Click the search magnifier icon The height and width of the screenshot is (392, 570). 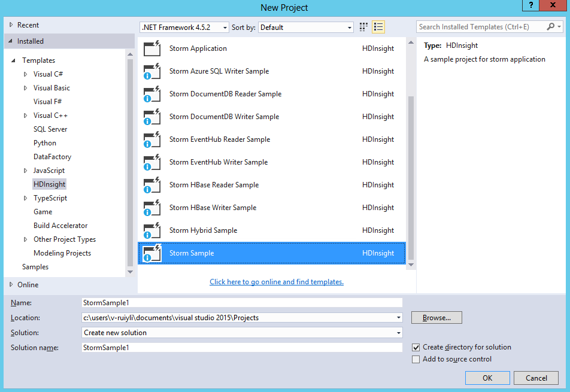tap(551, 27)
